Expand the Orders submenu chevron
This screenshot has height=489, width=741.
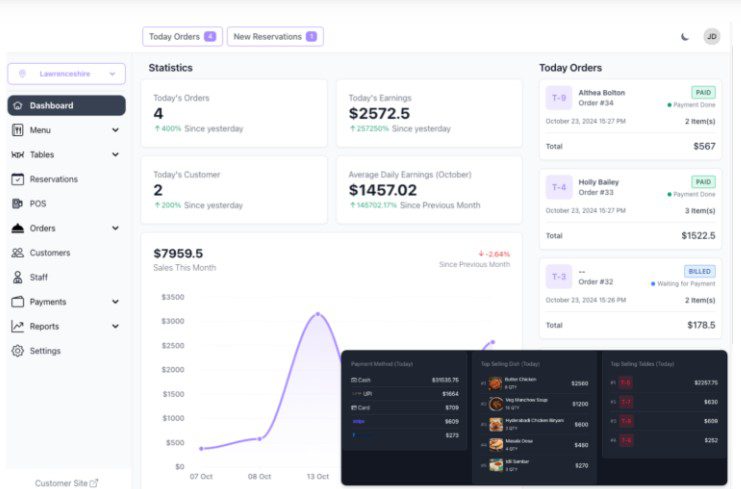[115, 228]
